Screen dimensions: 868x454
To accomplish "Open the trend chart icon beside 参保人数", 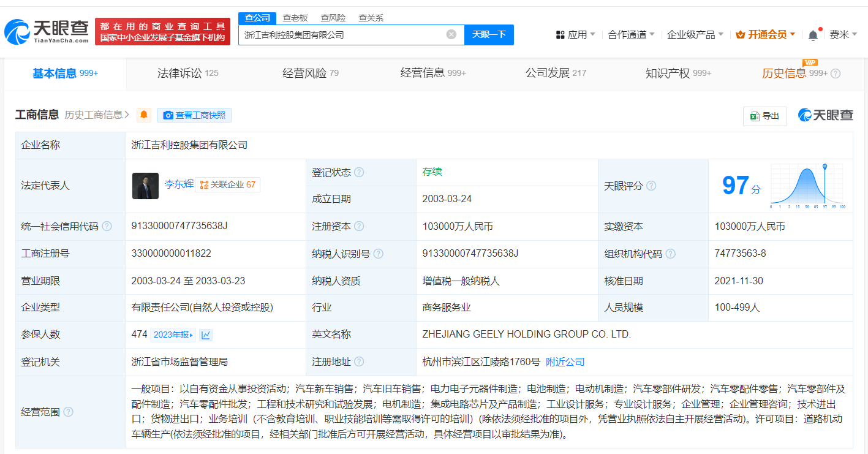I will [206, 335].
